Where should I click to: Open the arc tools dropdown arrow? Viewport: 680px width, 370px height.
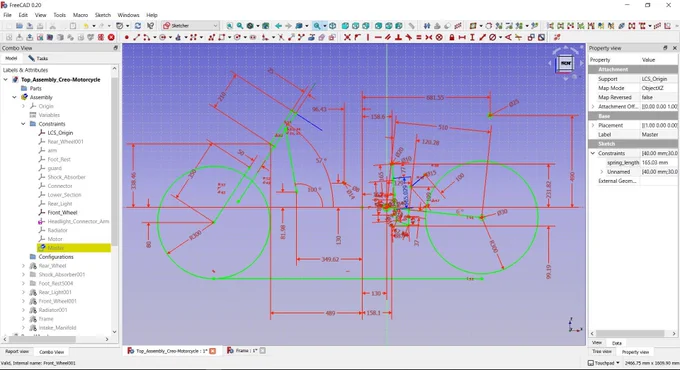pyautogui.click(x=154, y=37)
